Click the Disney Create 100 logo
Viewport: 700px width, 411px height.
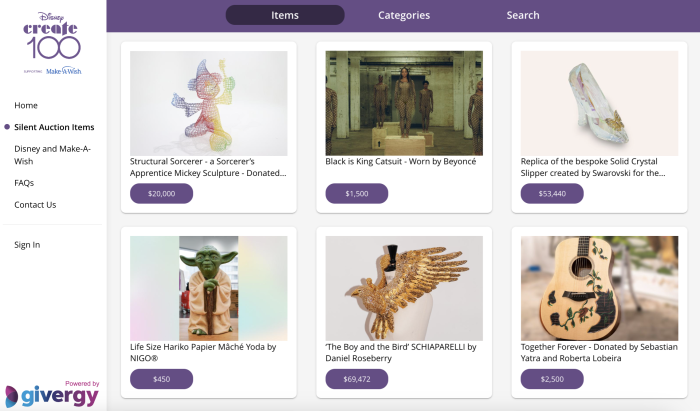click(x=52, y=42)
